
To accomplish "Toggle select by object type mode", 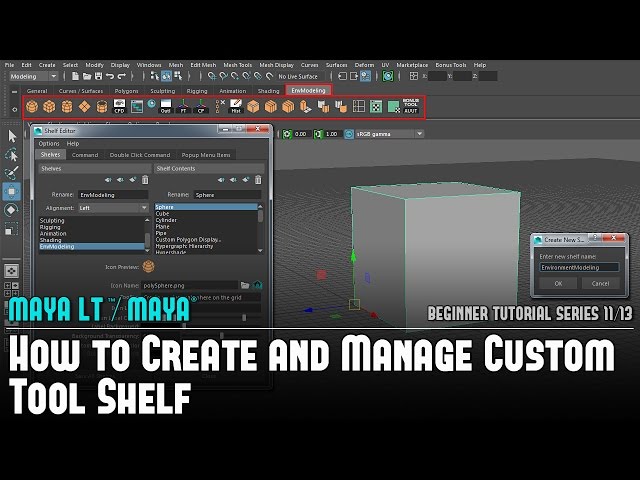I will point(166,76).
